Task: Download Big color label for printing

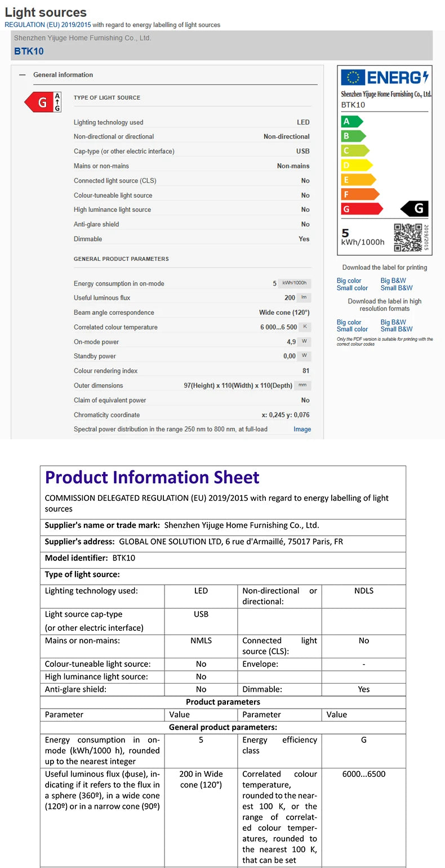Action: [x=349, y=281]
